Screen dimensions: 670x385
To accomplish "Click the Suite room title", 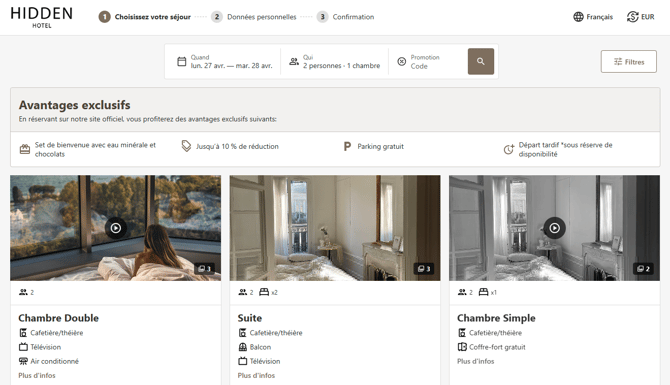I will coord(250,318).
